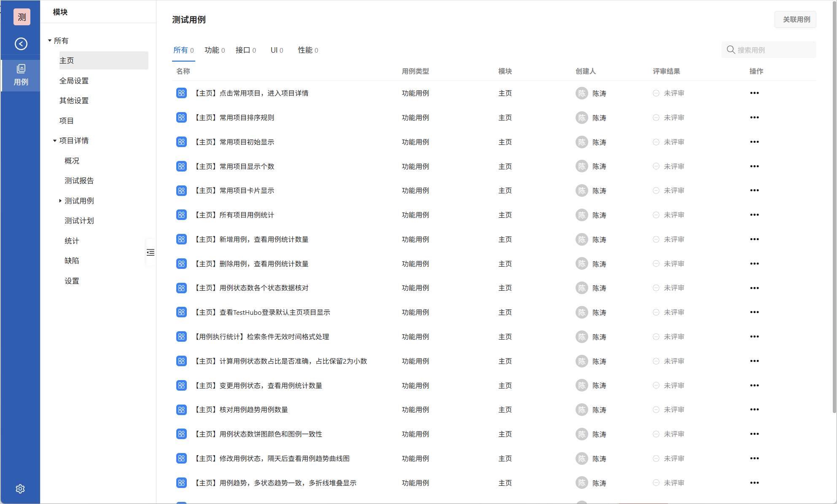Switch to the 性能 tab
Viewport: 837px width, 504px height.
pyautogui.click(x=308, y=50)
